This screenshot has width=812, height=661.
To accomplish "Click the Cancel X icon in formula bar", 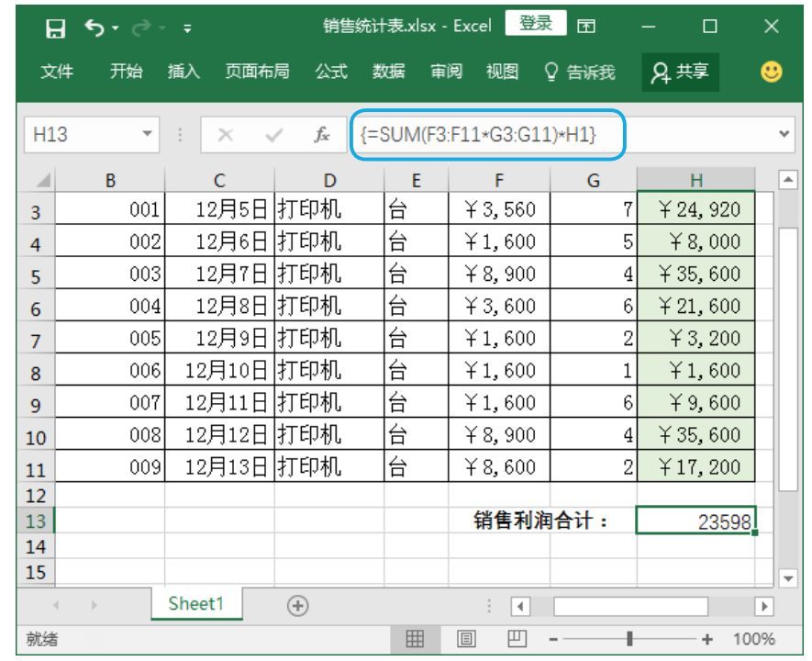I will click(x=226, y=135).
